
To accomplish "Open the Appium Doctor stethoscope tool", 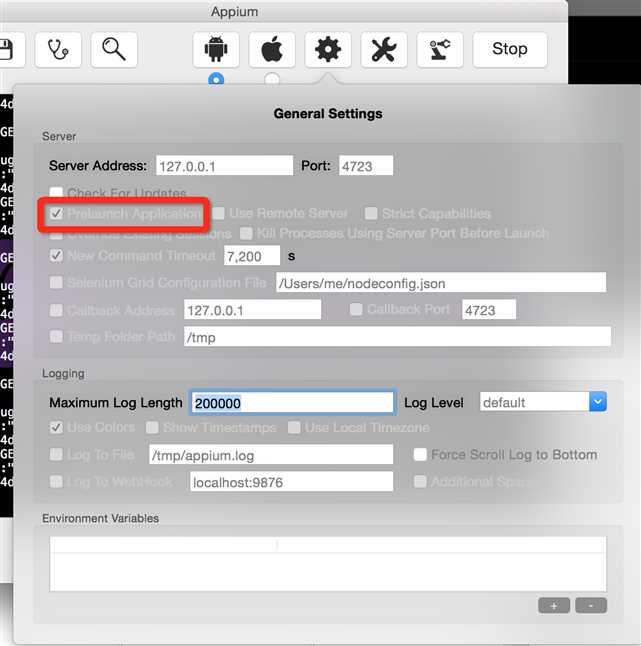I will coord(58,49).
